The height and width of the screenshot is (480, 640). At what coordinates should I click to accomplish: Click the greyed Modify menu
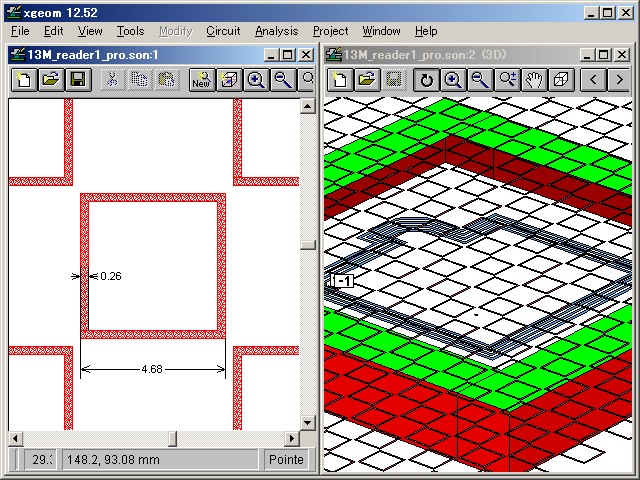tap(176, 31)
